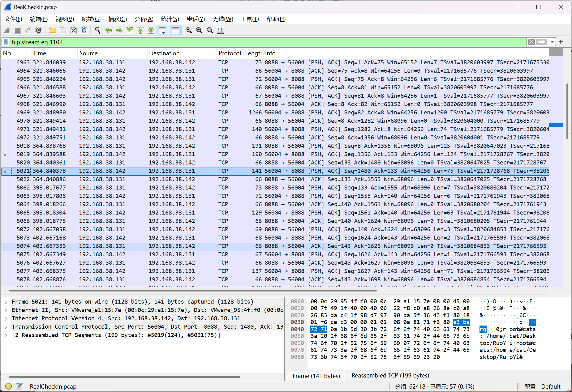Click the packet details horizontal scrollbar
Screen dimensions: 572x392
(x=124, y=377)
